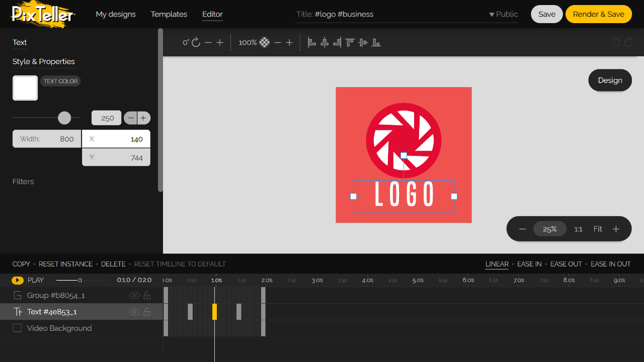The image size is (644, 362).
Task: Click the Render & Save button
Action: 598,14
